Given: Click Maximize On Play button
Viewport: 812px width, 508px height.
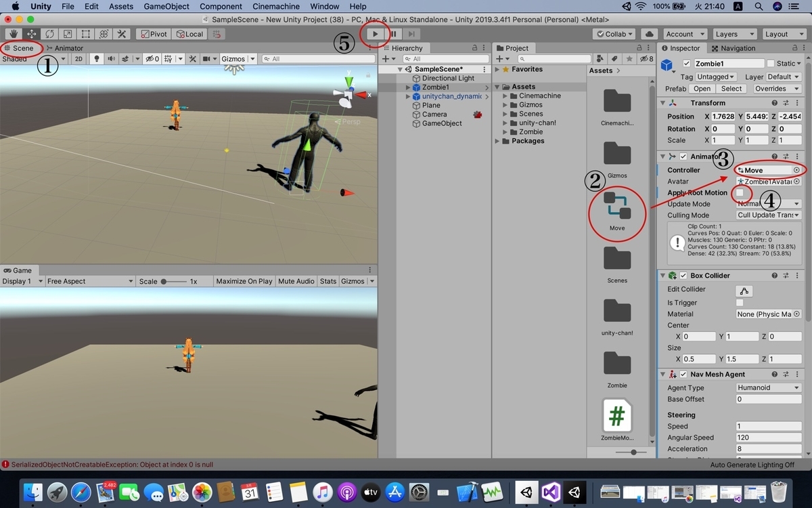Looking at the screenshot, I should (x=244, y=281).
